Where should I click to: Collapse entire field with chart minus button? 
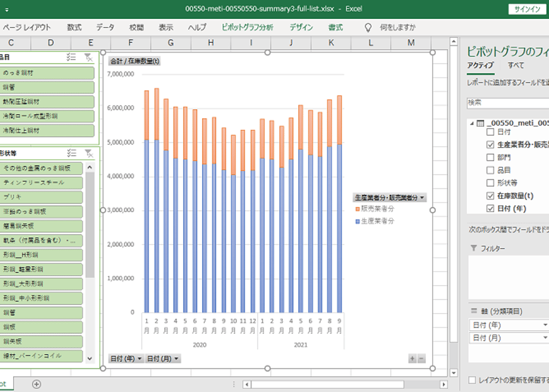421,358
